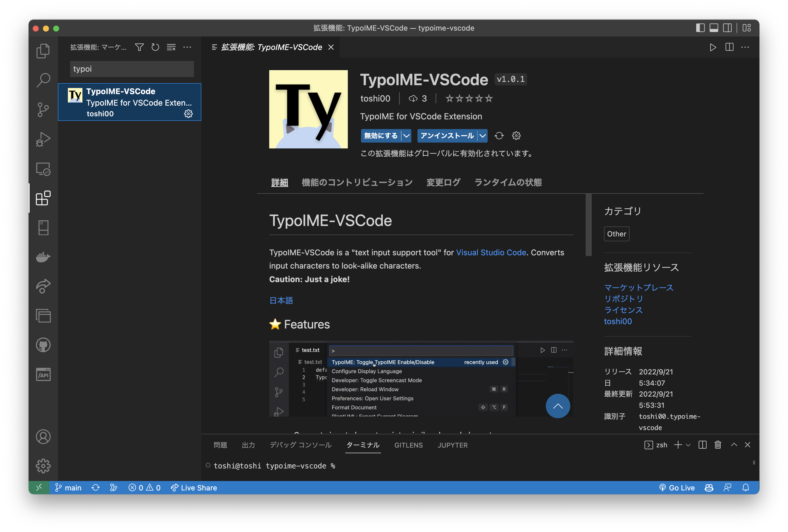
Task: Clear extension search results
Action: pos(171,47)
